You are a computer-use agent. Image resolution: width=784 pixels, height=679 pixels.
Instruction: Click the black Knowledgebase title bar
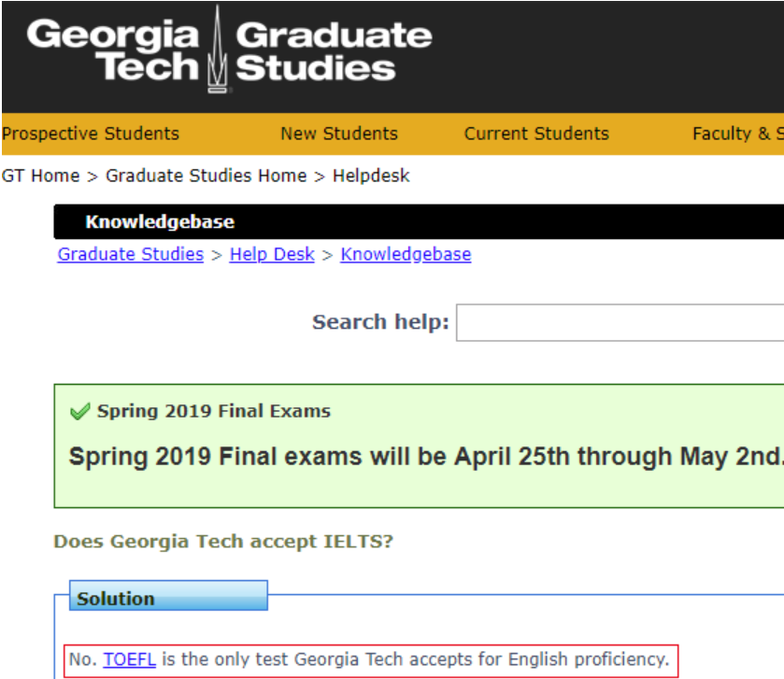(419, 222)
